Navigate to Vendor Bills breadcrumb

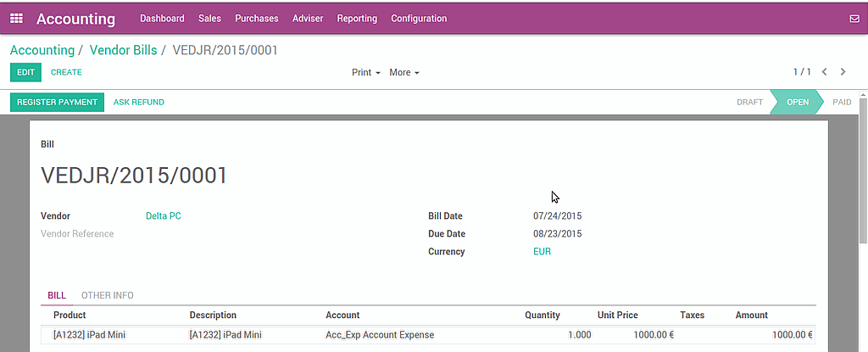point(123,50)
